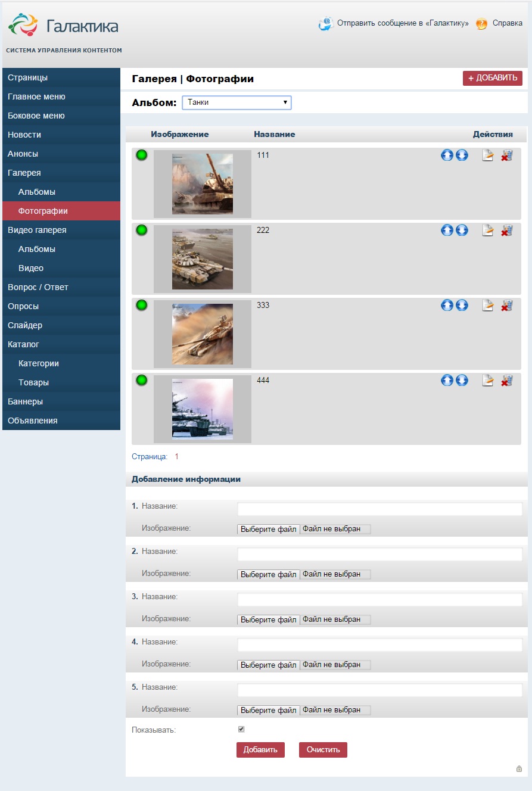Select Слайдер in the sidebar menu
Image resolution: width=532 pixels, height=791 pixels.
click(x=61, y=325)
